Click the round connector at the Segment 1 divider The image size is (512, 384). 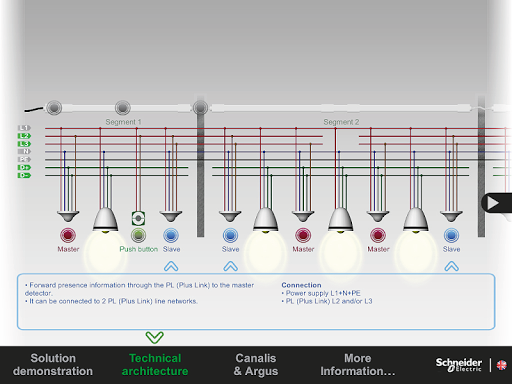click(200, 108)
